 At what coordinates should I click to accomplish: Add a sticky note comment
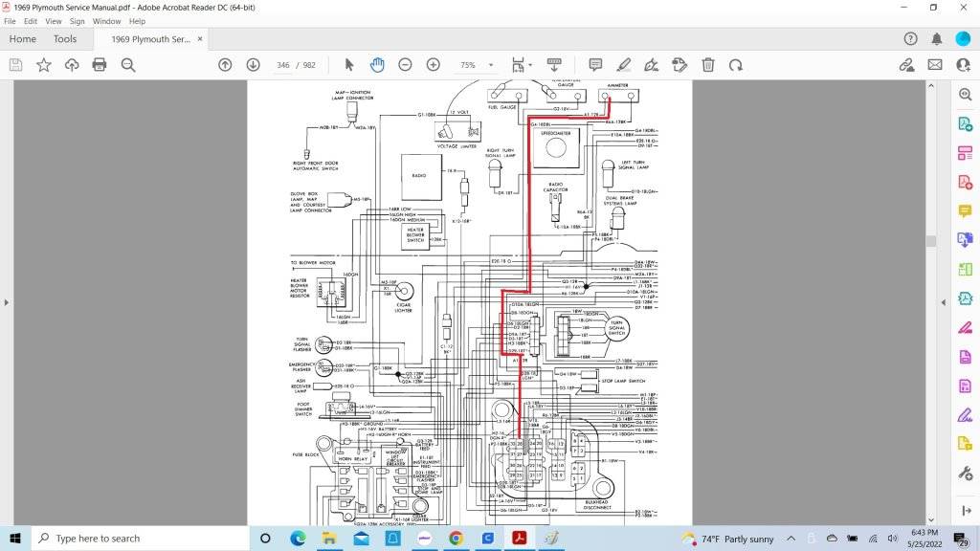pyautogui.click(x=595, y=65)
